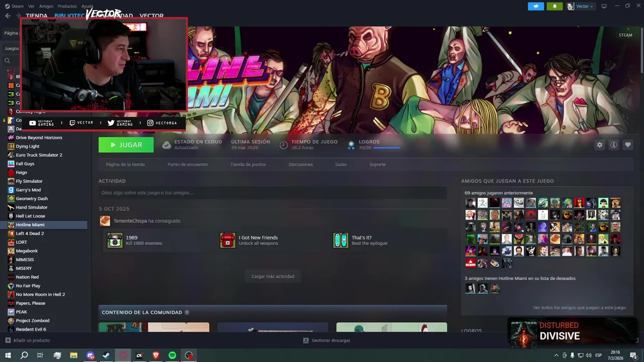Viewport: 644px width, 362px height.
Task: Click the Left 4 Dead 2 icon
Action: click(x=11, y=233)
